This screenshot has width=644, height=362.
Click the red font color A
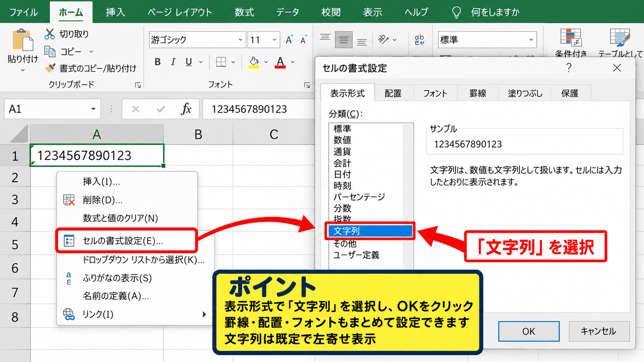tap(280, 62)
